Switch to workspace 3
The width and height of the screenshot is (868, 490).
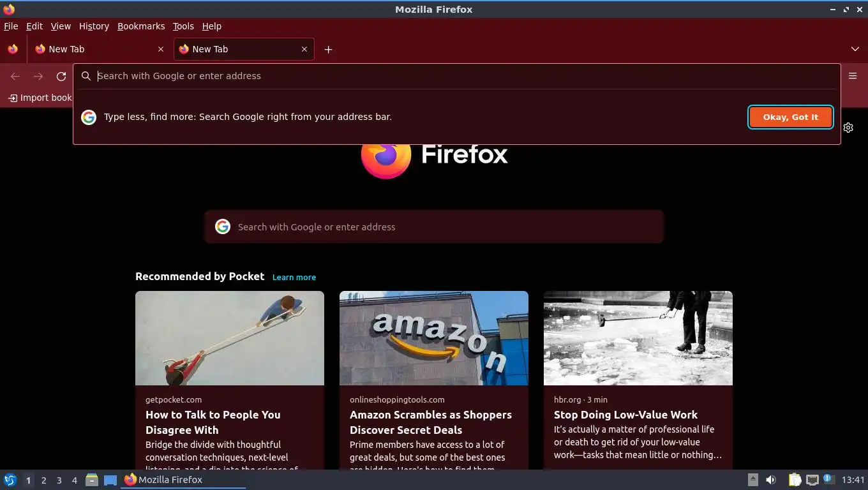[x=59, y=480]
